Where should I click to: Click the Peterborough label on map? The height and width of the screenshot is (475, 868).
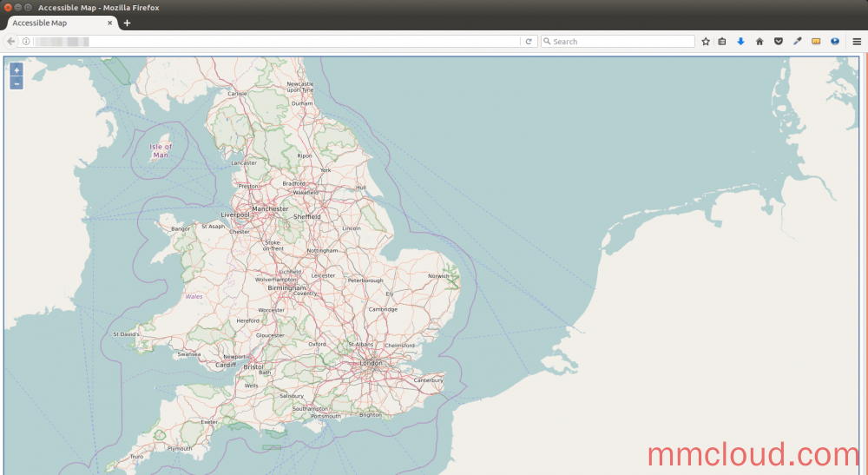(x=365, y=280)
